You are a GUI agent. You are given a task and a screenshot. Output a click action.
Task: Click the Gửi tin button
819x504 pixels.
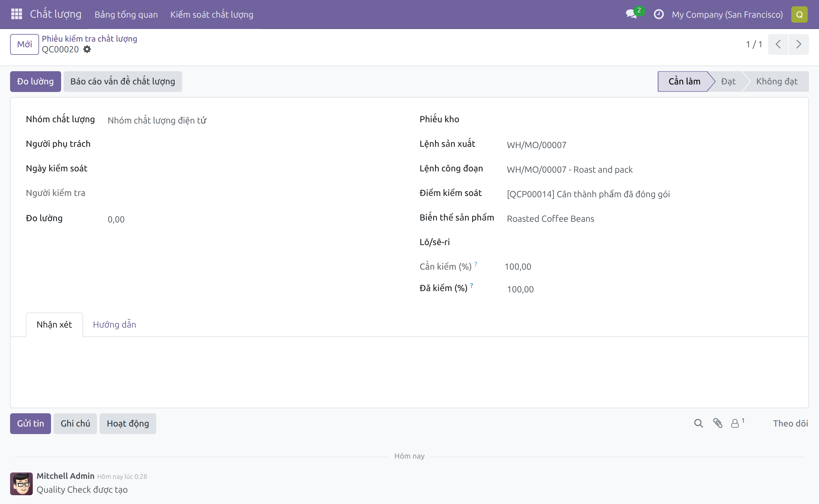pyautogui.click(x=30, y=423)
